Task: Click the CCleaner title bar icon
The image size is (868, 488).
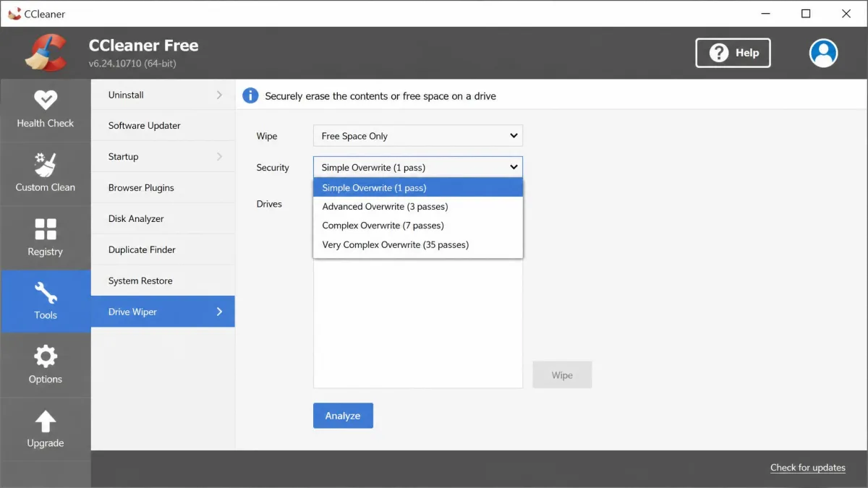Action: coord(14,14)
